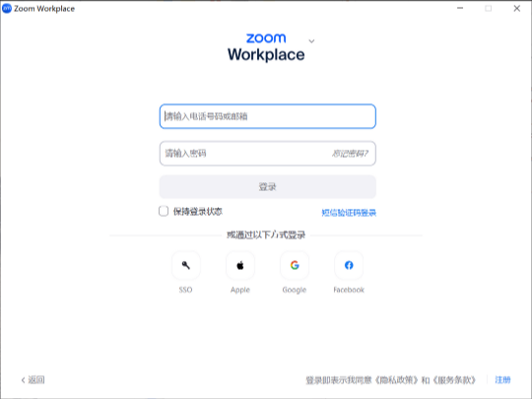Click the Facebook text label
The height and width of the screenshot is (399, 532).
[x=349, y=290]
